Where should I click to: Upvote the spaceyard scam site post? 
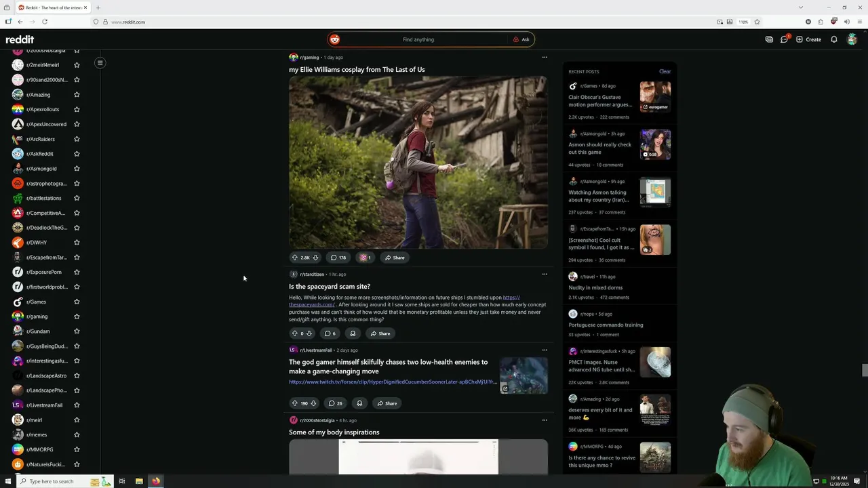pyautogui.click(x=295, y=333)
